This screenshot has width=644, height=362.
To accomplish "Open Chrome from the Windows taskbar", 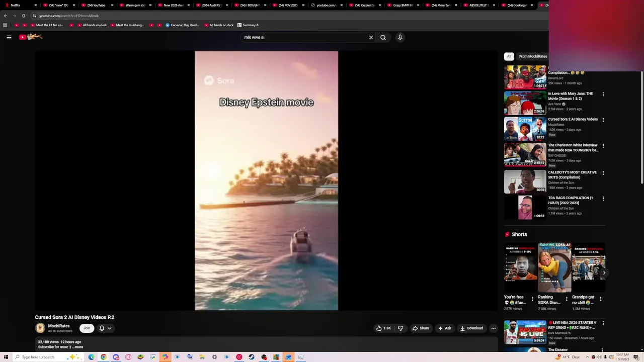I will [103, 357].
